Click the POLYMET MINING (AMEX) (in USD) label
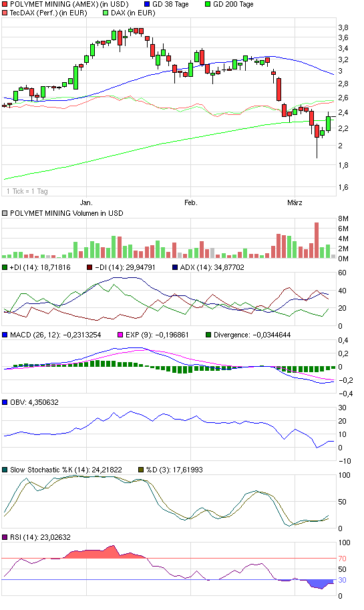364x610 pixels. pyautogui.click(x=69, y=4)
